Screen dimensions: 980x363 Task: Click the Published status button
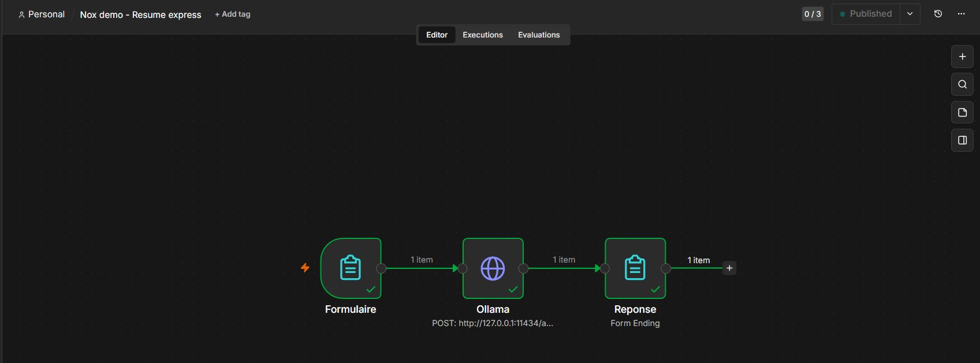pos(866,14)
